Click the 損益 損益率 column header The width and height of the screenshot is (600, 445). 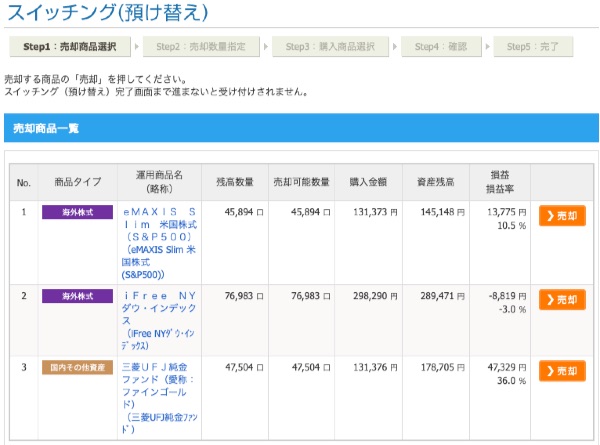tap(500, 182)
